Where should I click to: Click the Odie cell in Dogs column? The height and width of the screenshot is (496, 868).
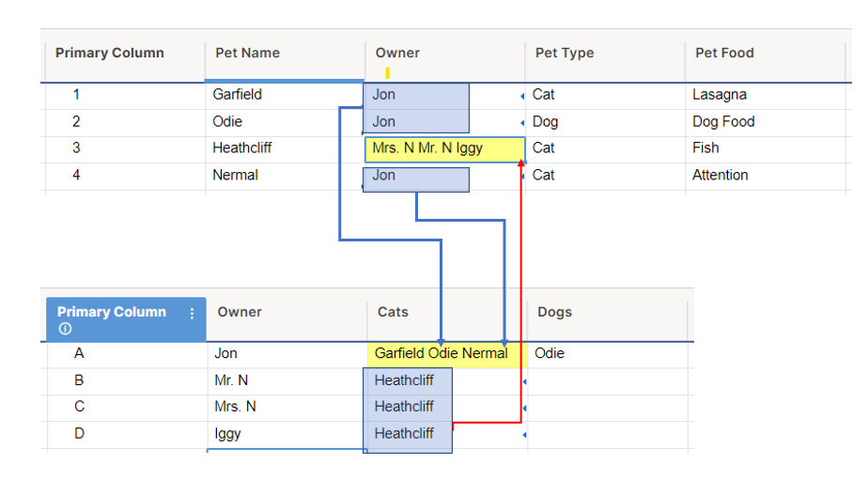tap(607, 354)
